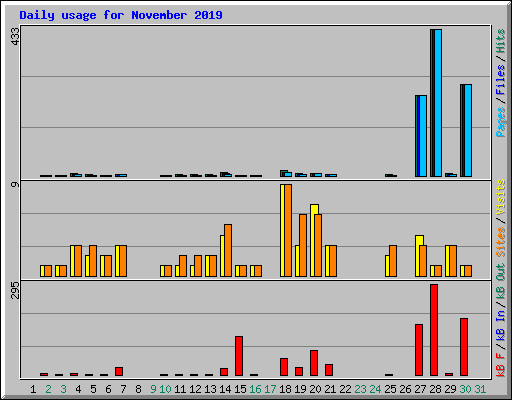Click the 'kB F' legend label
This screenshot has width=512, height=400.
tap(501, 365)
